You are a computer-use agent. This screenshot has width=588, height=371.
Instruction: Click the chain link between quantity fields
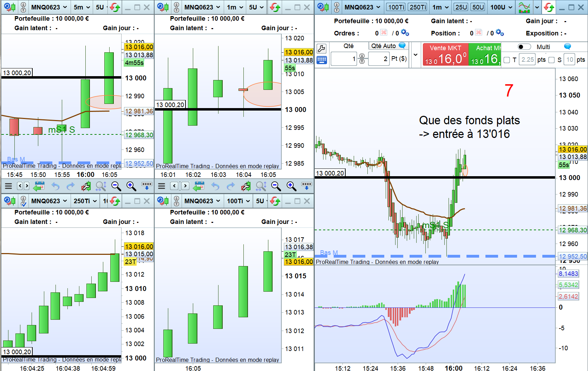pyautogui.click(x=362, y=59)
